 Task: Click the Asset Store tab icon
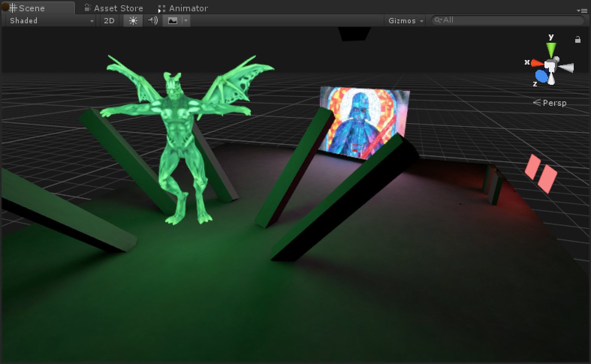(87, 8)
